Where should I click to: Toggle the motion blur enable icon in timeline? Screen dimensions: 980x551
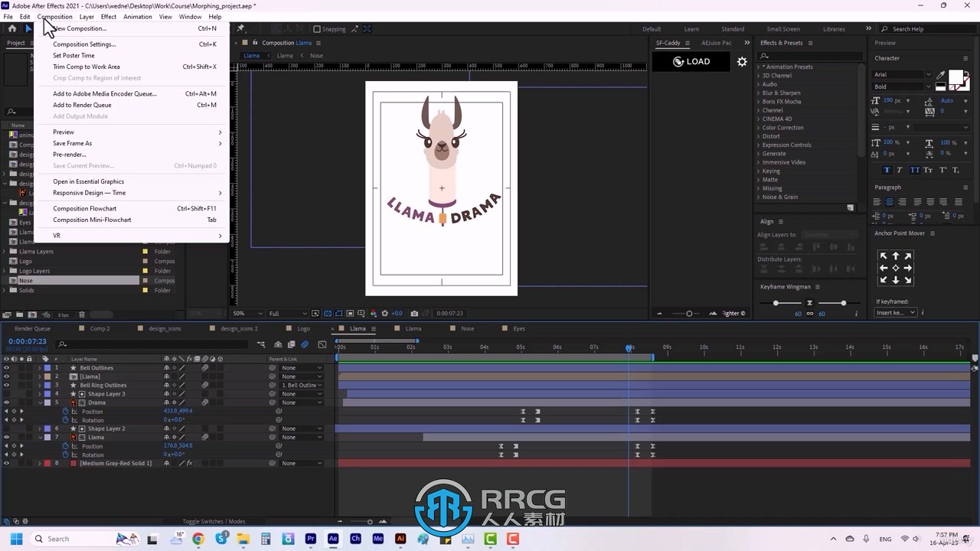click(x=305, y=344)
